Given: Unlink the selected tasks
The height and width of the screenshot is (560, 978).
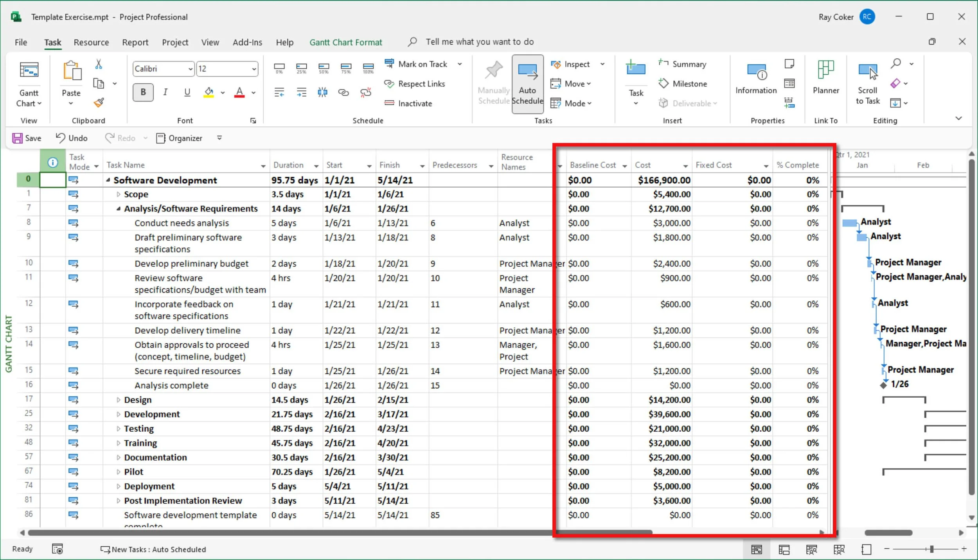Looking at the screenshot, I should 366,92.
